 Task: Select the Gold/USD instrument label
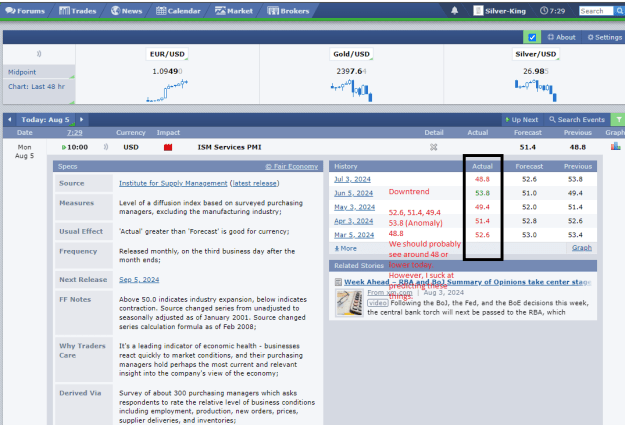click(351, 54)
